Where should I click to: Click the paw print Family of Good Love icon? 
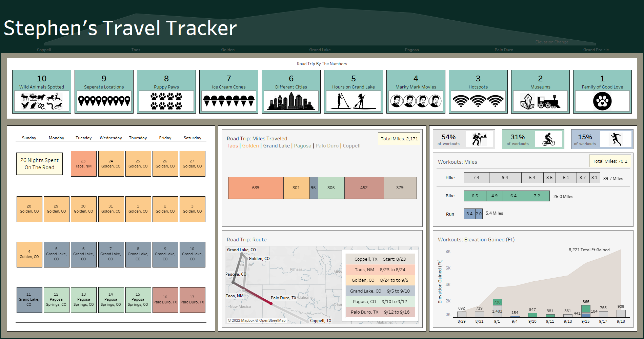(602, 101)
